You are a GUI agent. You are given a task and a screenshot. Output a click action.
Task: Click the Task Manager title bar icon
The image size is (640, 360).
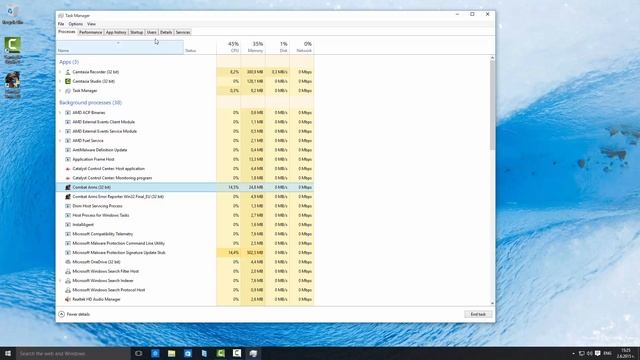tap(61, 16)
